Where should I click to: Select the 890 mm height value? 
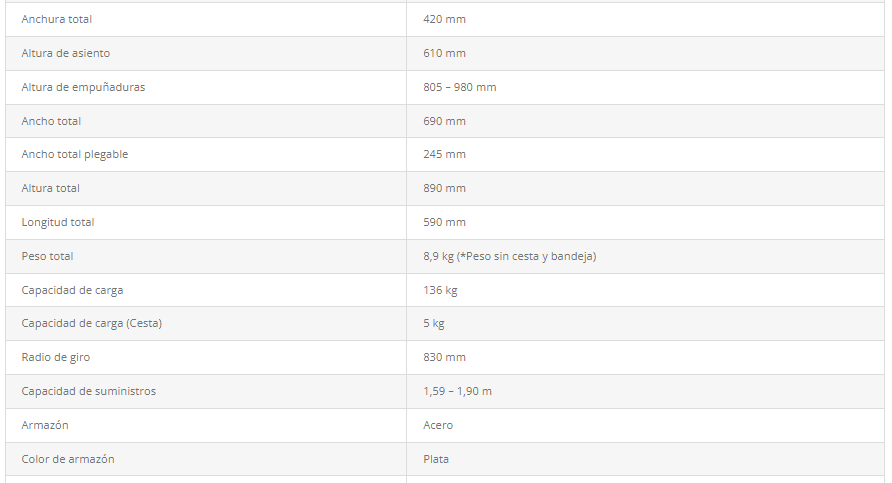[444, 188]
